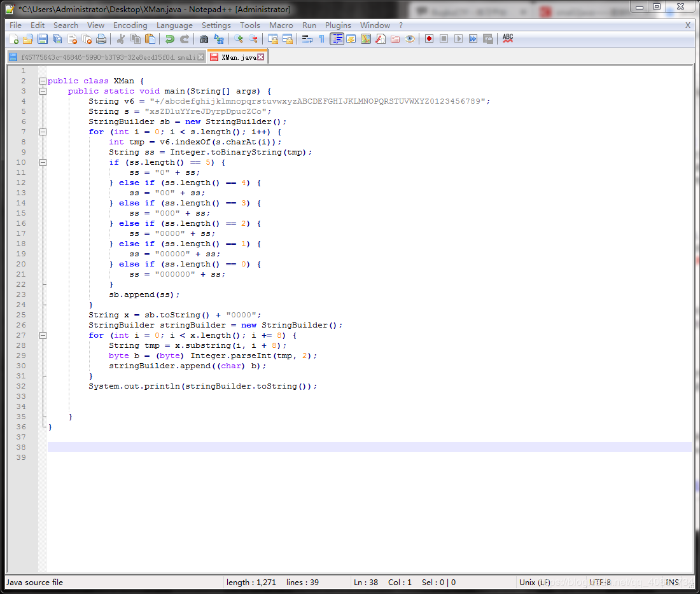Open the Function List icon

click(381, 39)
